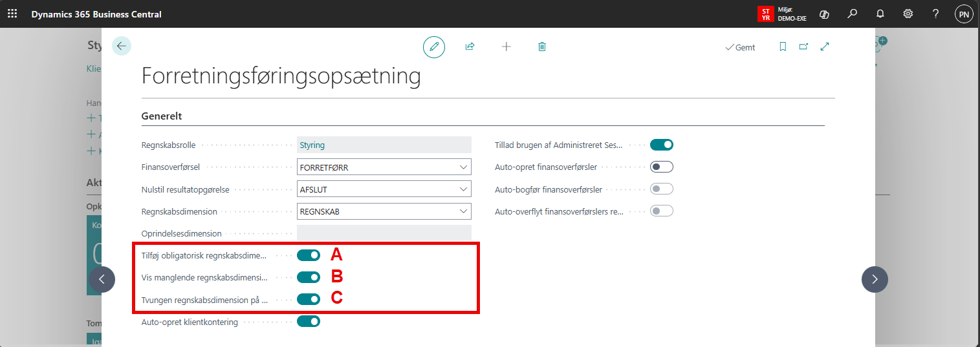Click the back arrow button
Viewport: 980px width, 347px height.
pos(122,46)
